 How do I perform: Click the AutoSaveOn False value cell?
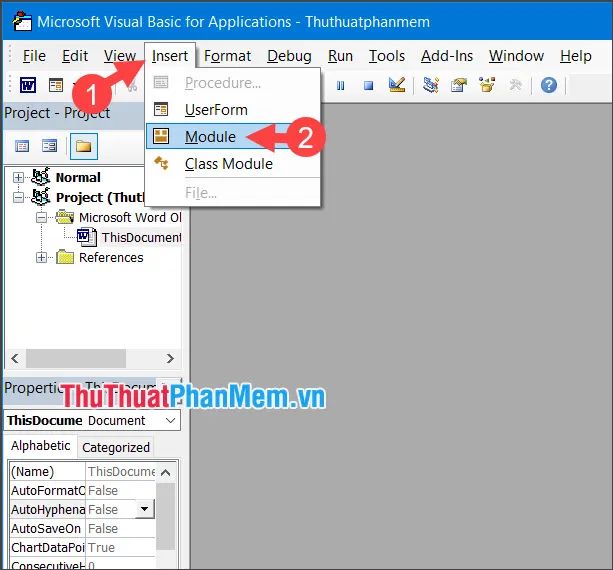121,529
